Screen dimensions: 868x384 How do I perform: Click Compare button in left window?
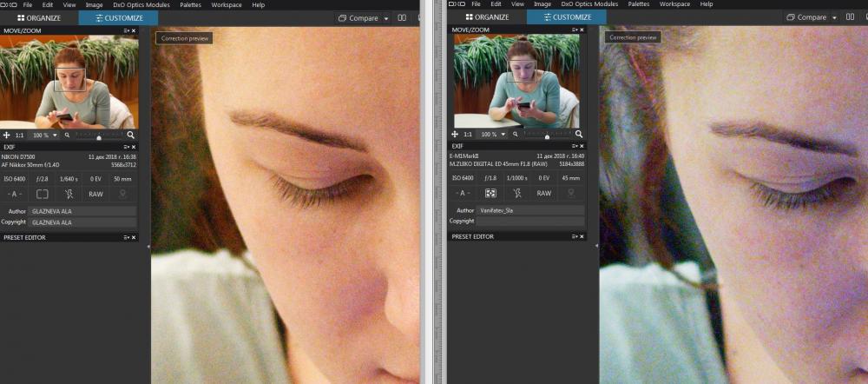[x=358, y=17]
